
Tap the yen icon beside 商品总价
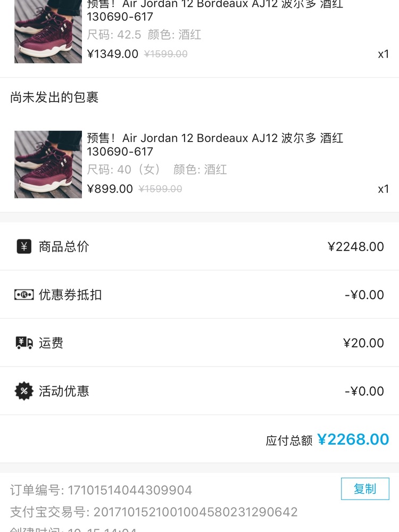(24, 246)
